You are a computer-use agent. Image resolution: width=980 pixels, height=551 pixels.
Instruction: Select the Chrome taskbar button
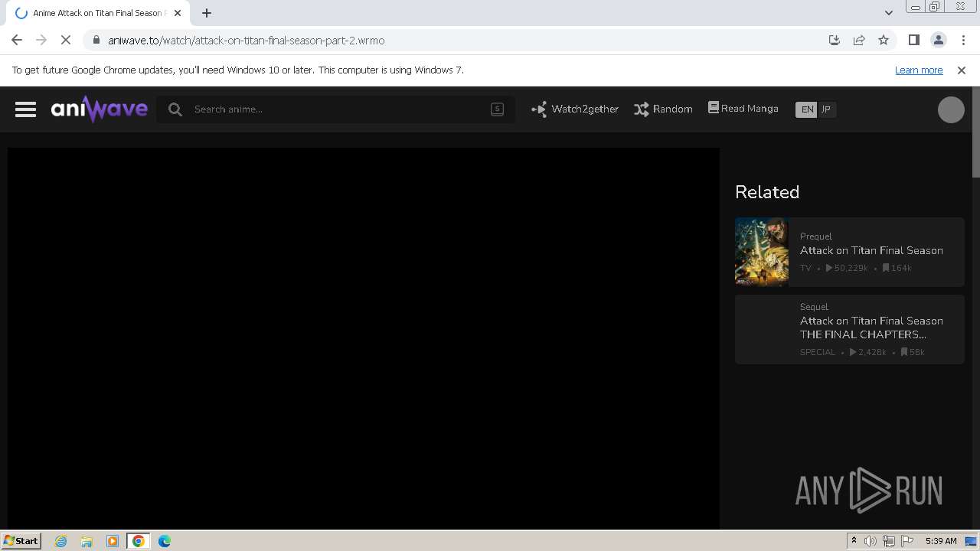click(x=139, y=541)
